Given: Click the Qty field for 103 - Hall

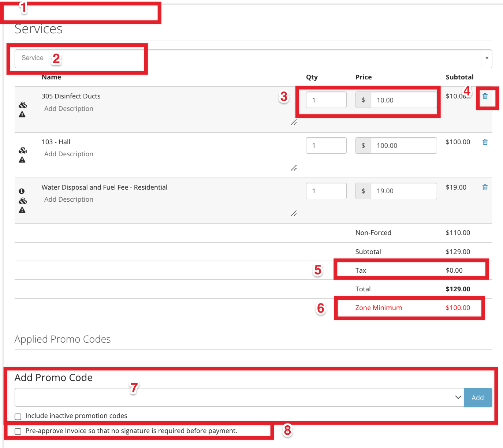Looking at the screenshot, I should 326,146.
